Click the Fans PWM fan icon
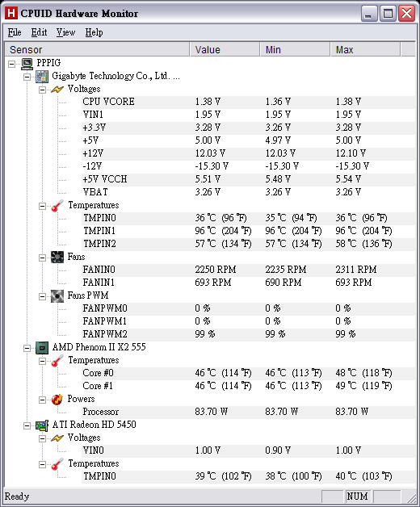Screen dimensions: 420x507 [57, 295]
